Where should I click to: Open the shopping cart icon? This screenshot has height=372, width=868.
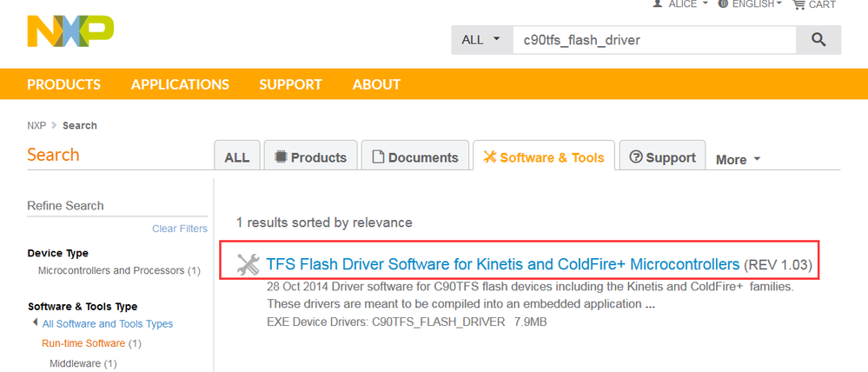798,4
